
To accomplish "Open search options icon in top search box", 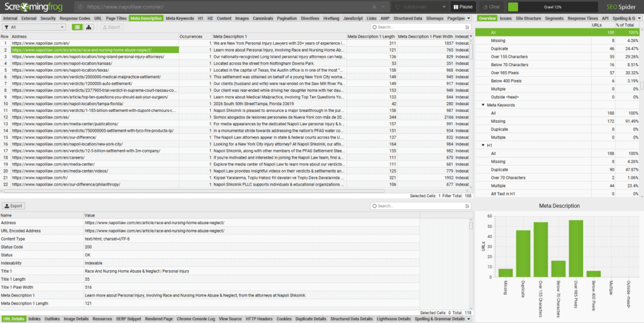I will tap(467, 27).
